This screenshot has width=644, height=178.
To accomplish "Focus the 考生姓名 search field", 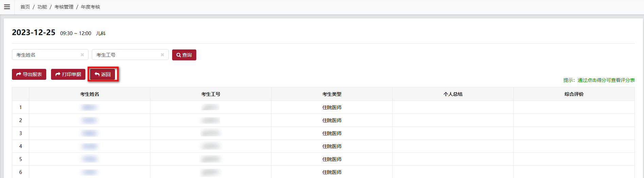I will point(50,55).
